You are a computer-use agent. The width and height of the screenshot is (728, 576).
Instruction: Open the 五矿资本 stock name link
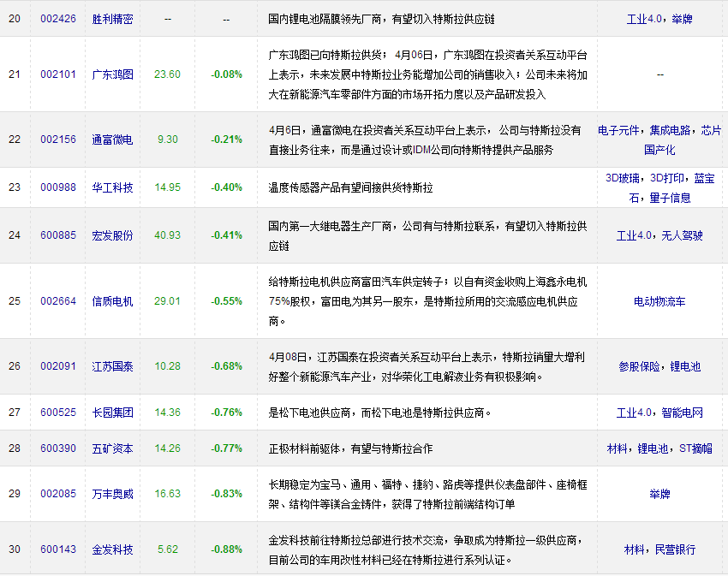tap(112, 448)
